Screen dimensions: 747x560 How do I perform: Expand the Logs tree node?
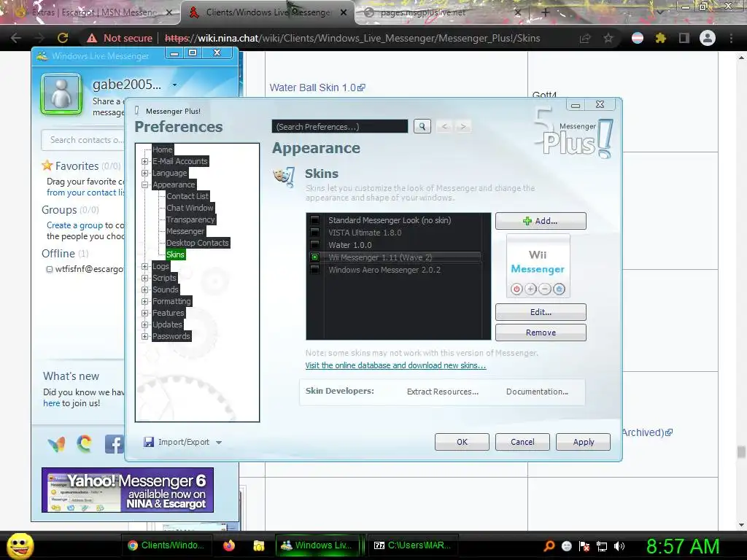point(145,266)
